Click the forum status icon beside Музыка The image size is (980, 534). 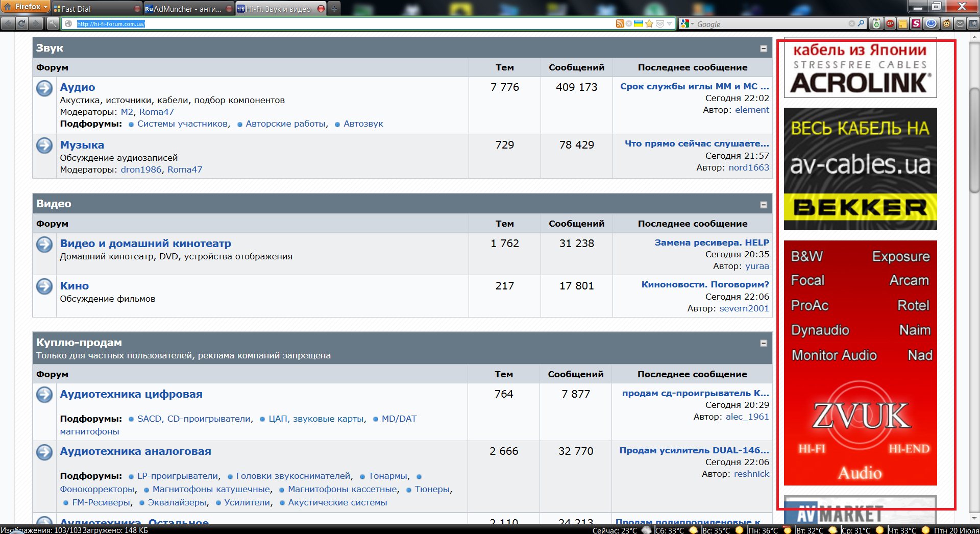(44, 145)
